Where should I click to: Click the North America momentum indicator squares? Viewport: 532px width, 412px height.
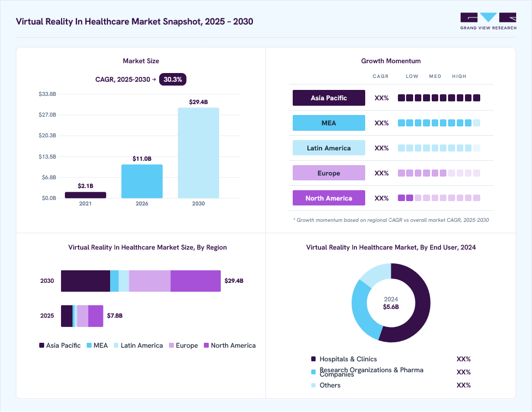click(439, 198)
